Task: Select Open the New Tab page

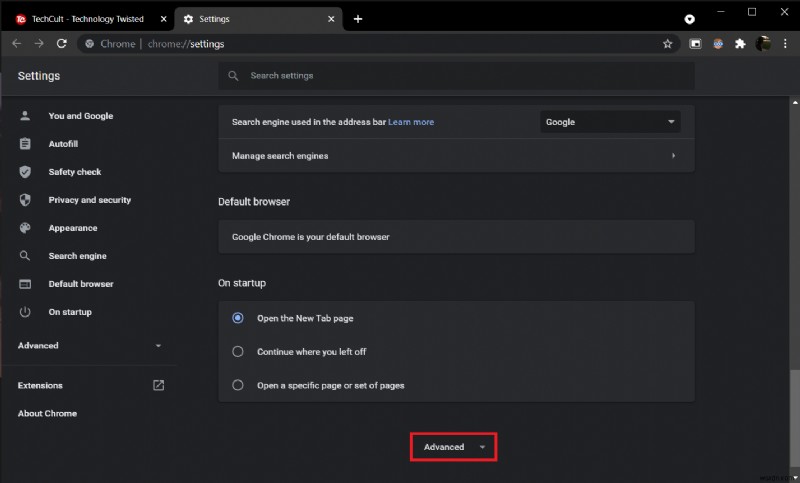Action: tap(238, 318)
